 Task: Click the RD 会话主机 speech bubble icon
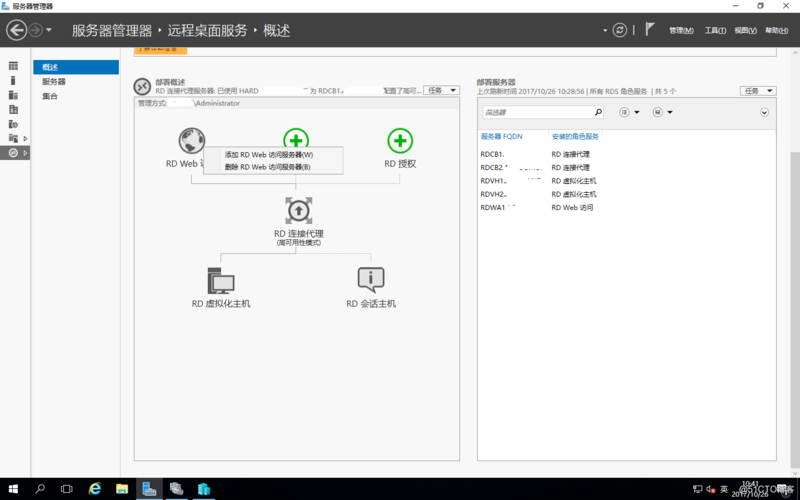371,280
